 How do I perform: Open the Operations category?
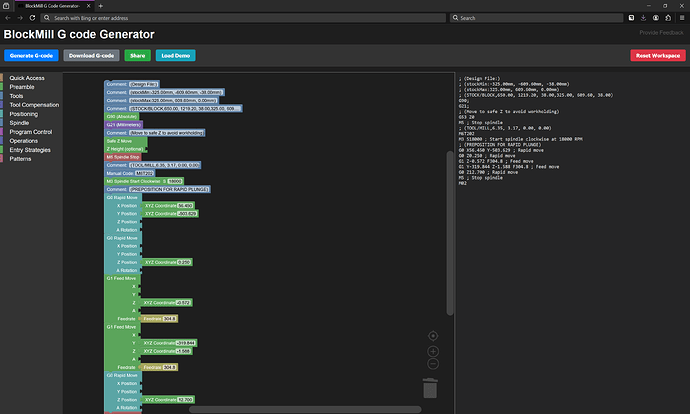coord(24,141)
